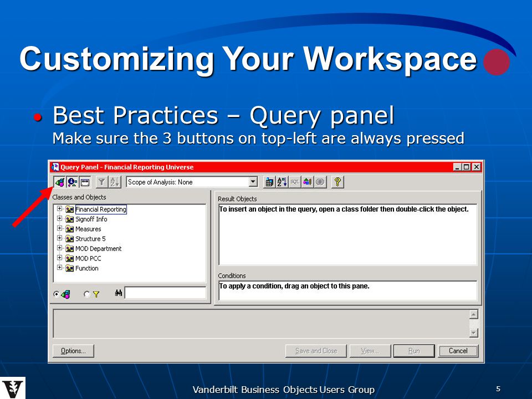The image size is (532, 399).
Task: Click the Measures class folder icon
Action: coord(70,229)
